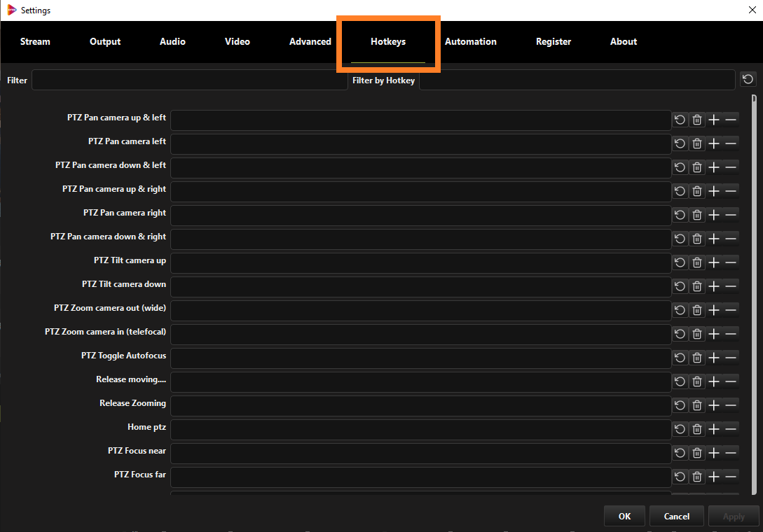
Task: Add hotkey binding for PTZ Pan camera up & left
Action: click(x=714, y=120)
